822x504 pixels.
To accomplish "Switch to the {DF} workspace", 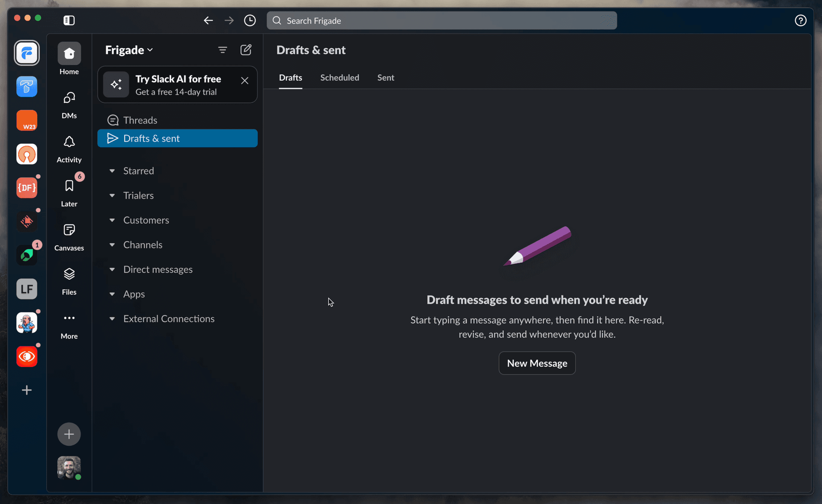I will (x=27, y=188).
